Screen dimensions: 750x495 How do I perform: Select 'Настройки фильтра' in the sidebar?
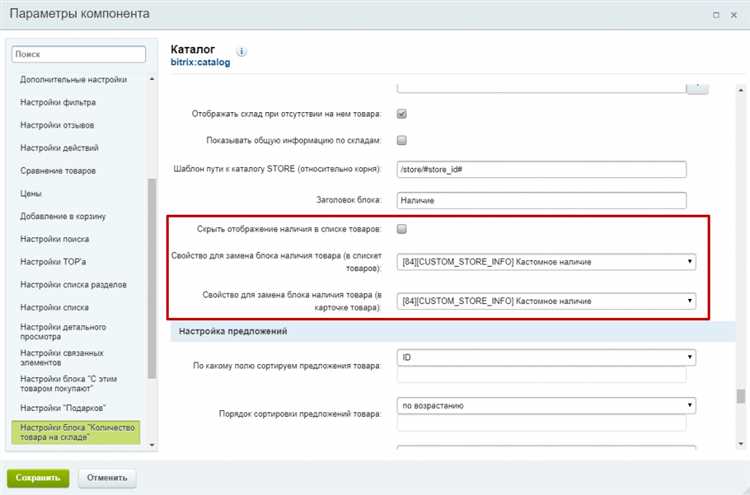pyautogui.click(x=58, y=102)
